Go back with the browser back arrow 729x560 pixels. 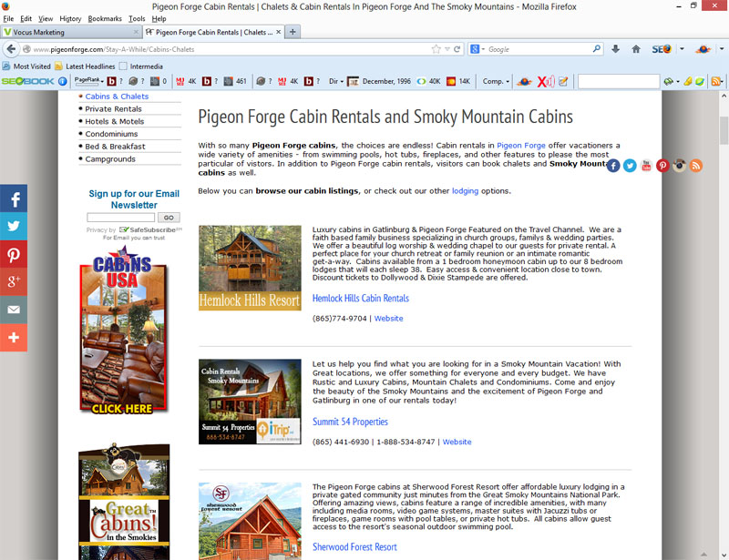[x=11, y=49]
